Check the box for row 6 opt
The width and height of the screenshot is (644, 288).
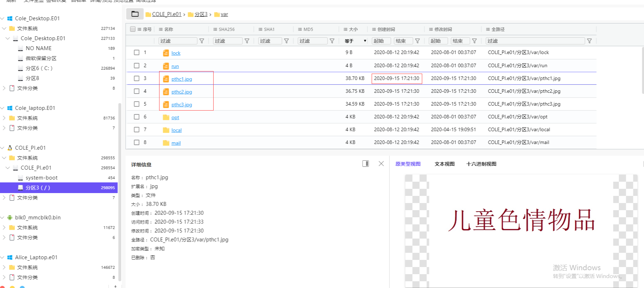coord(137,117)
